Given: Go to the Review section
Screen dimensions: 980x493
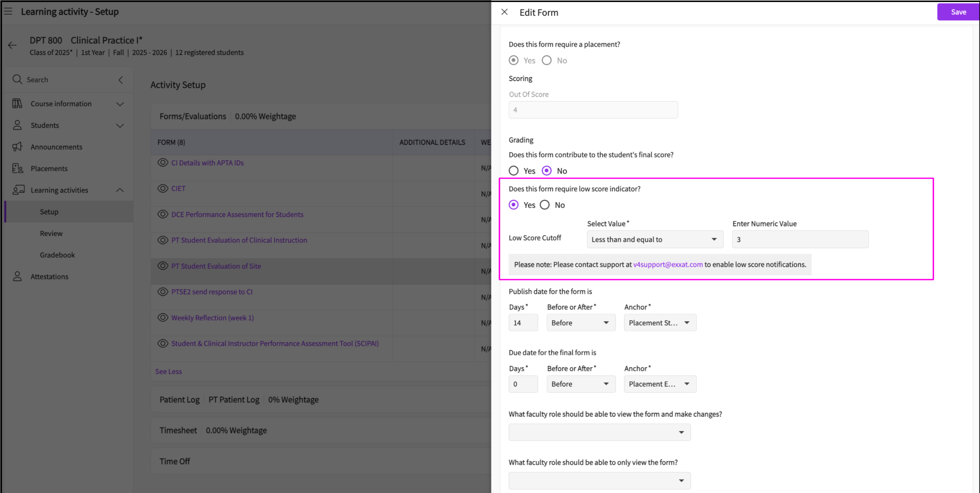Looking at the screenshot, I should pyautogui.click(x=51, y=233).
